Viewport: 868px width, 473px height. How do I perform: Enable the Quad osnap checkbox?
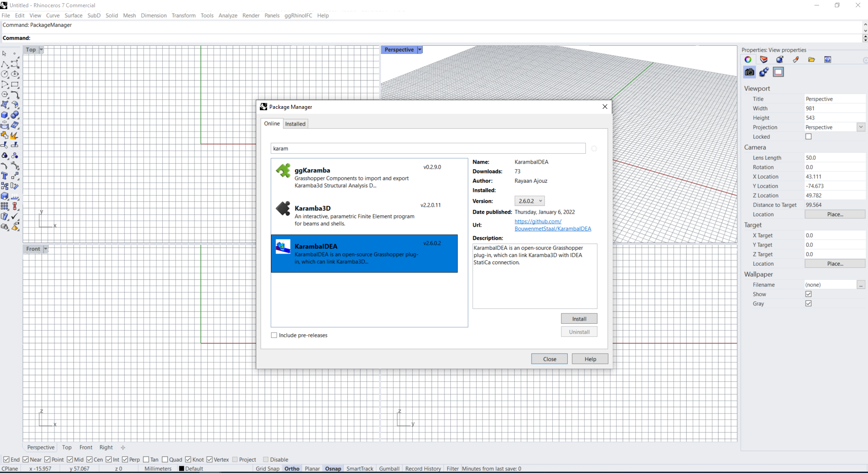(x=165, y=459)
